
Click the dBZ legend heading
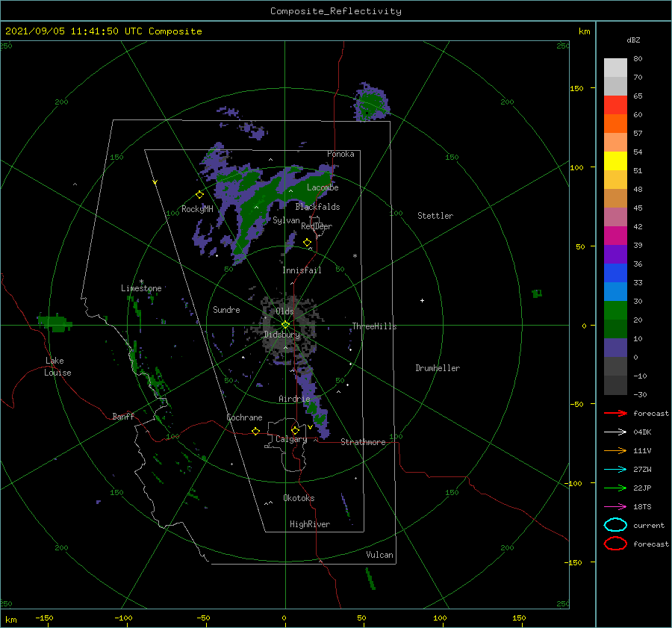click(x=633, y=40)
